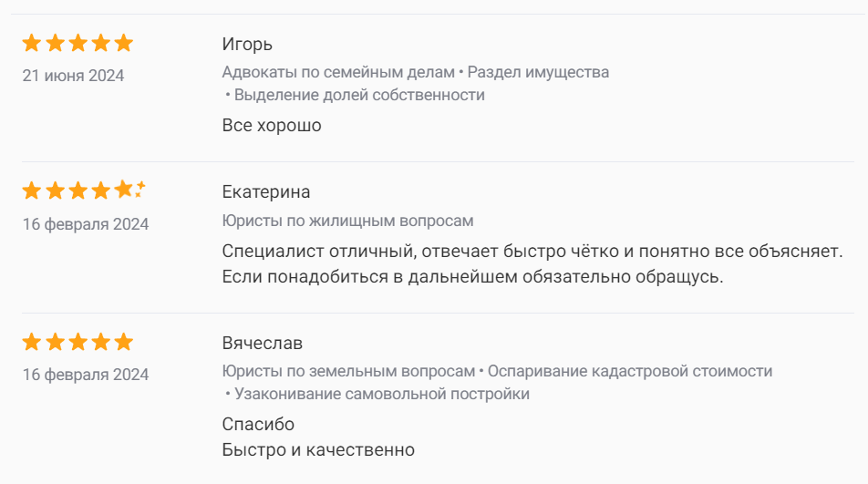Open reviewer name Екатерина
Image resolution: width=868 pixels, height=484 pixels.
pyautogui.click(x=266, y=191)
